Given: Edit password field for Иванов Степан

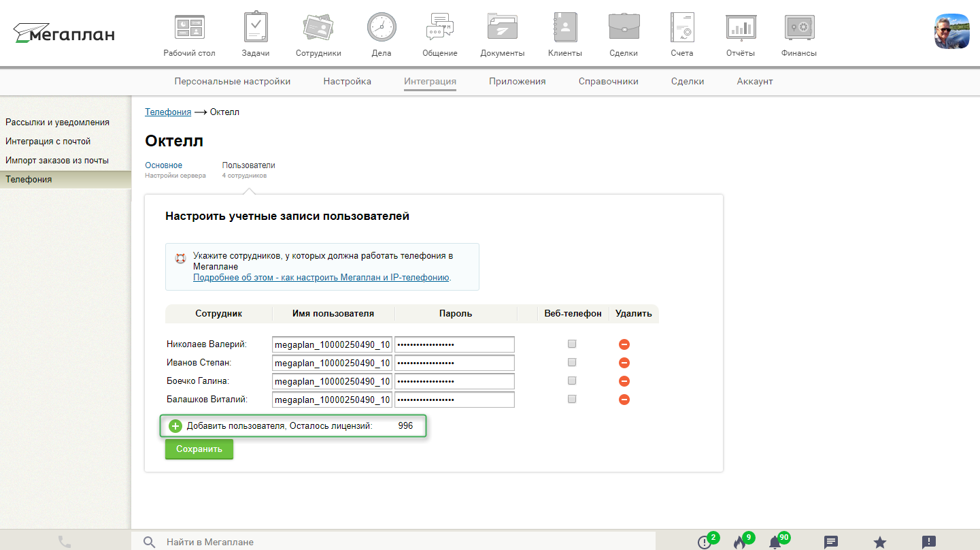Looking at the screenshot, I should (454, 363).
